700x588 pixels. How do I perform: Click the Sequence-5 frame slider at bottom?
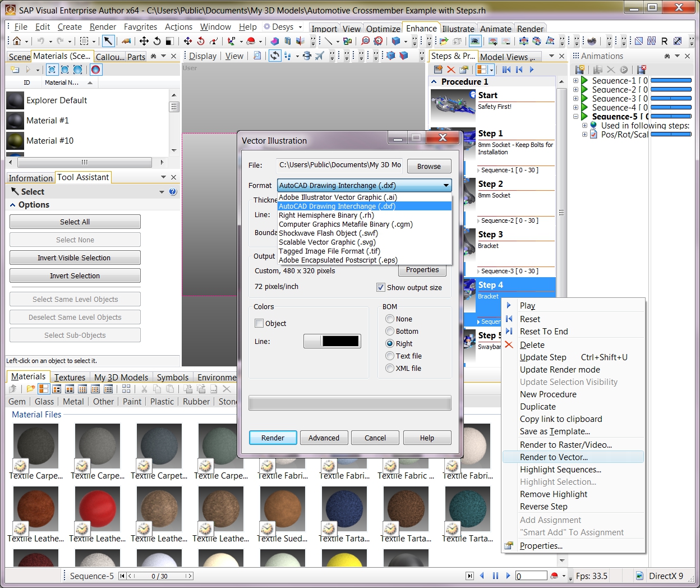tap(160, 576)
